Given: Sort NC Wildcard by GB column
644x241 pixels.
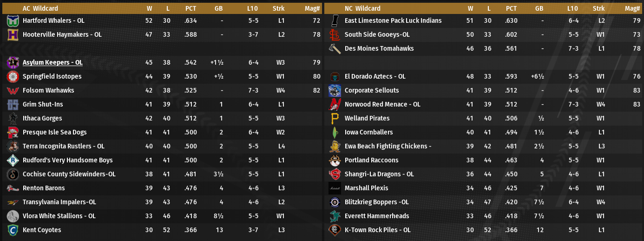Looking at the screenshot, I should click(x=539, y=8).
